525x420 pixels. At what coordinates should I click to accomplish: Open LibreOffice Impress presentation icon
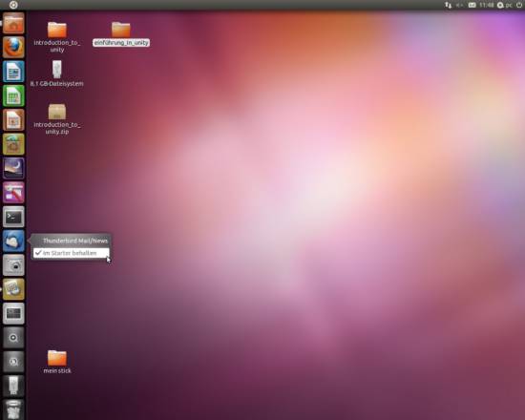pos(13,120)
